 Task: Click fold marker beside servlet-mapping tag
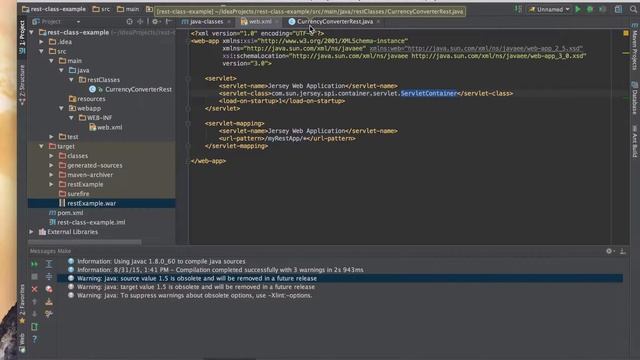188,123
